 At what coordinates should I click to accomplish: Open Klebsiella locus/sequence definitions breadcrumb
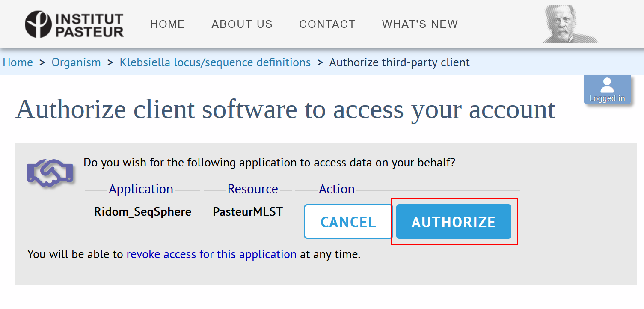click(x=215, y=62)
